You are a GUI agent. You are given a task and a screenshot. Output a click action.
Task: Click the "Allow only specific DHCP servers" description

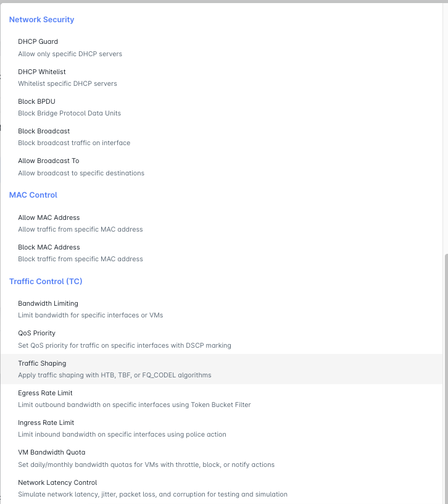[70, 54]
